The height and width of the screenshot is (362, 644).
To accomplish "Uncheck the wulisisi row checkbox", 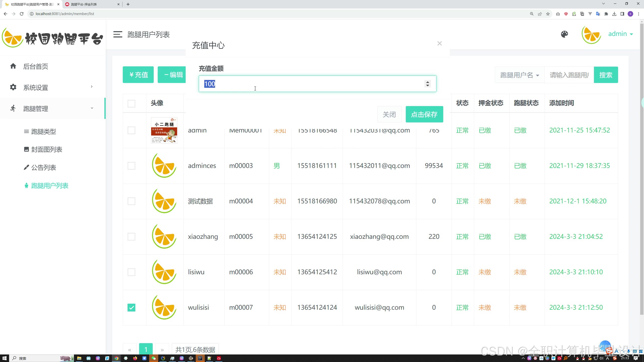I will click(x=131, y=307).
